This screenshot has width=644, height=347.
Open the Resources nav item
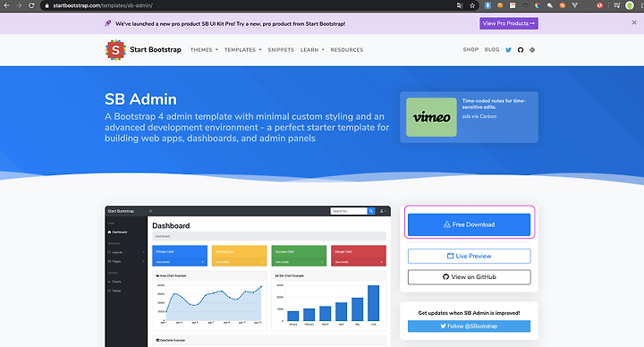coord(347,50)
